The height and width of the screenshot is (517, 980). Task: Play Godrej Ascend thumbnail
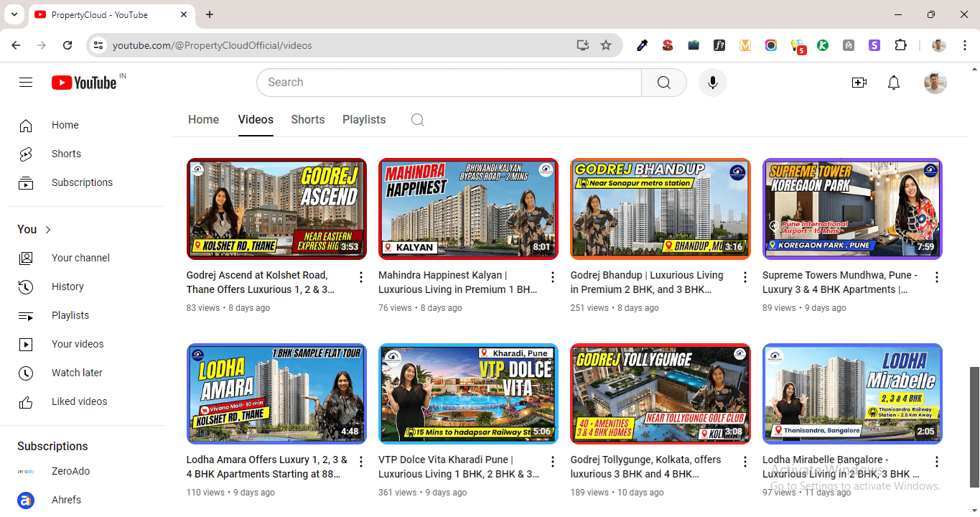276,209
